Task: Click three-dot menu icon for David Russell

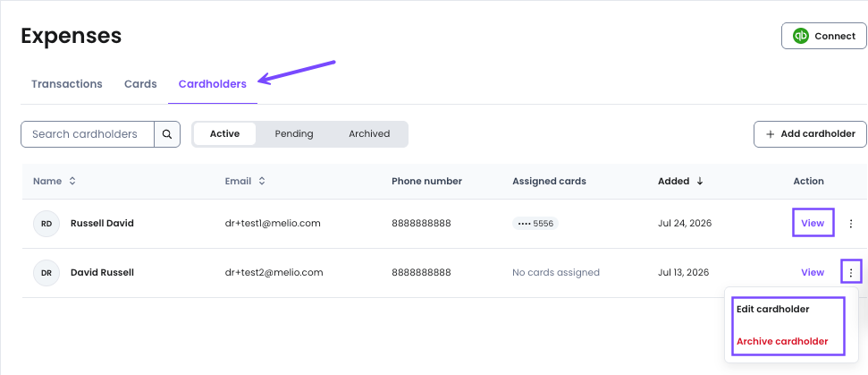Action: point(851,273)
